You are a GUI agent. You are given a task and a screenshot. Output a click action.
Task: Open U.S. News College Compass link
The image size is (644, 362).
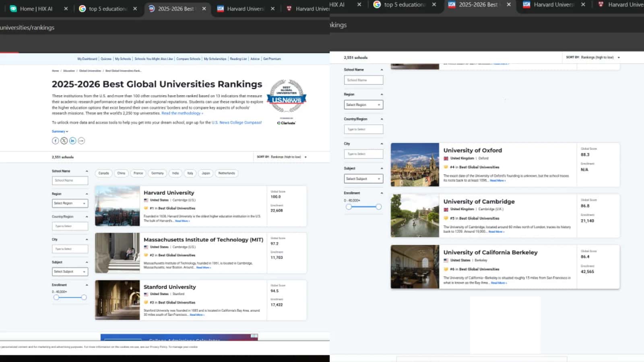[x=237, y=123]
